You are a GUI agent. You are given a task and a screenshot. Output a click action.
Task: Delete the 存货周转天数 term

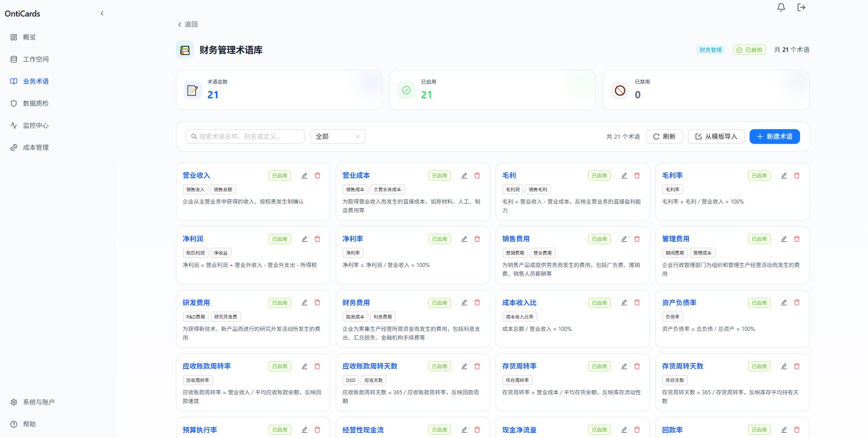[x=797, y=366]
